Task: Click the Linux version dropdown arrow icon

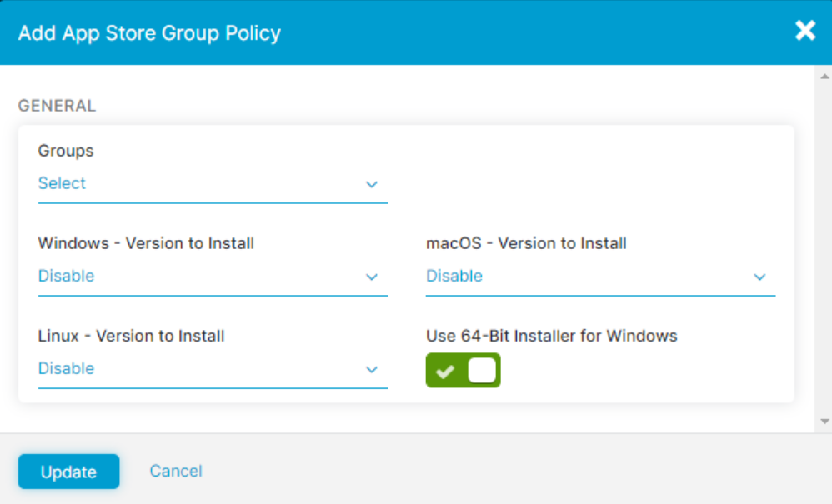Action: click(372, 368)
